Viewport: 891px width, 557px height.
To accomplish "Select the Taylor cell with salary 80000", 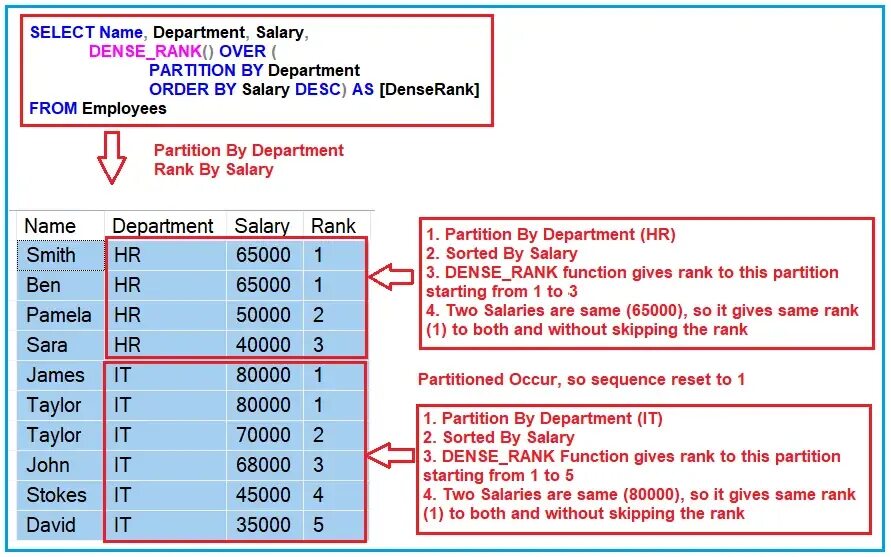I will (61, 405).
